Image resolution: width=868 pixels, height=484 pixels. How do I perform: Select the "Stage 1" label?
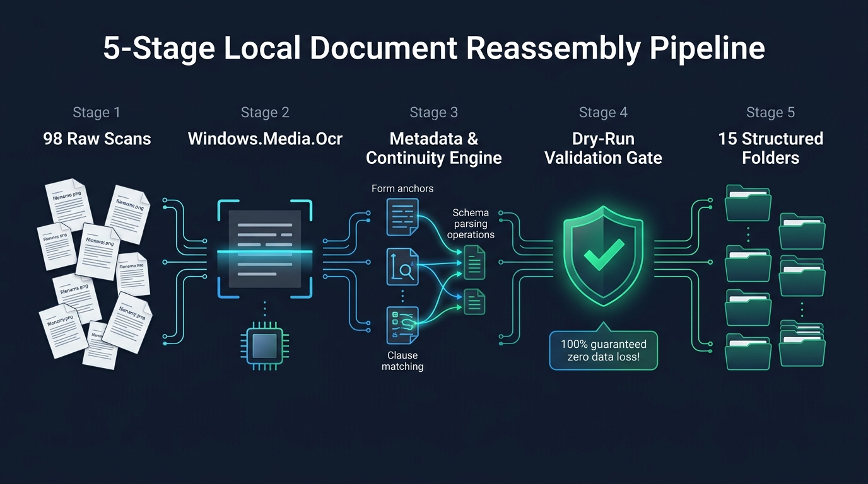97,113
